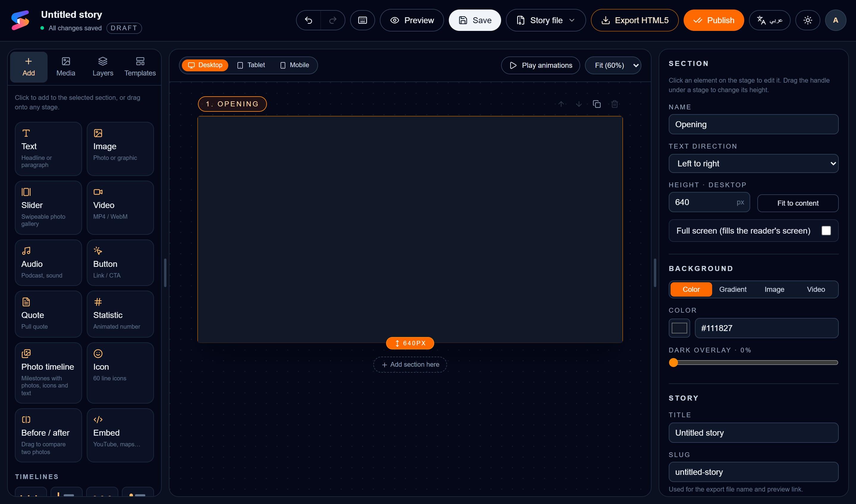Switch preview to Desktop device
Screen dimensions: 856x504
(205, 65)
